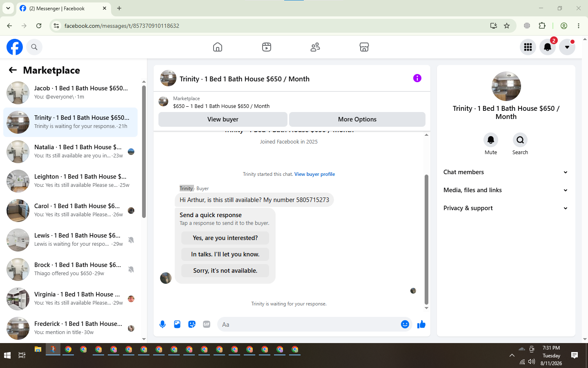Click Trinity's message with phone number
Screen dimensions: 588x368
point(254,200)
